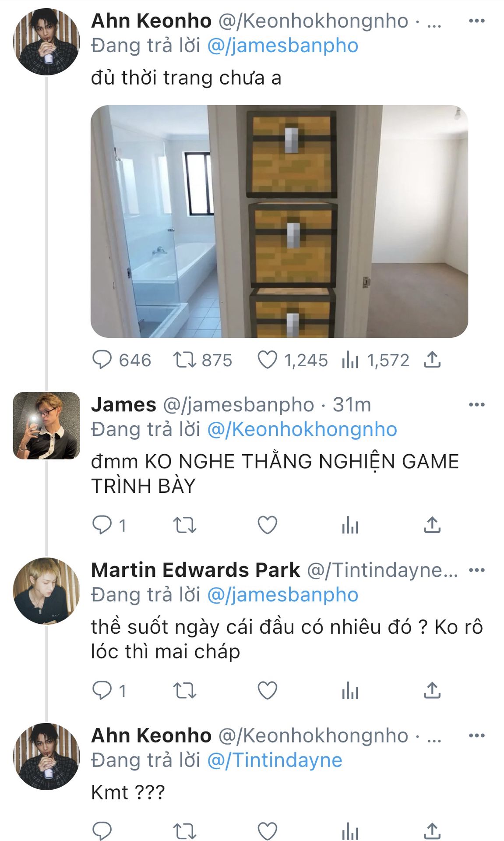View analytics of Martin Edwards Park's tweet
This screenshot has width=504, height=841.
350,690
